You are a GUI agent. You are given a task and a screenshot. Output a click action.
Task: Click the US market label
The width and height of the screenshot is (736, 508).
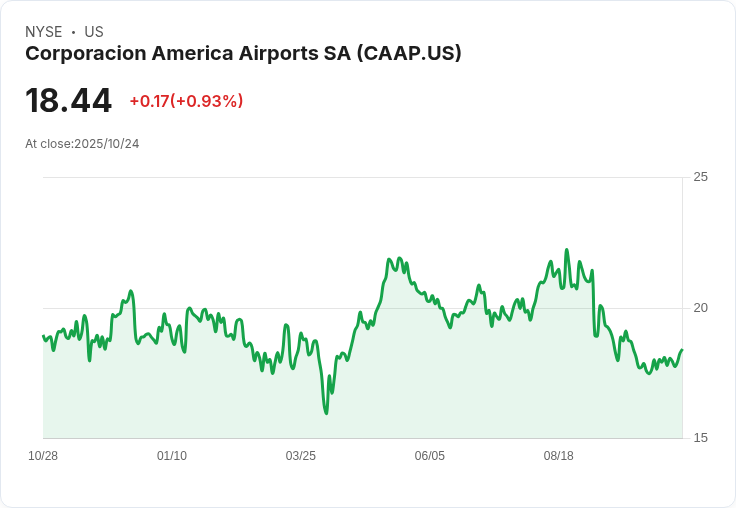[x=94, y=32]
